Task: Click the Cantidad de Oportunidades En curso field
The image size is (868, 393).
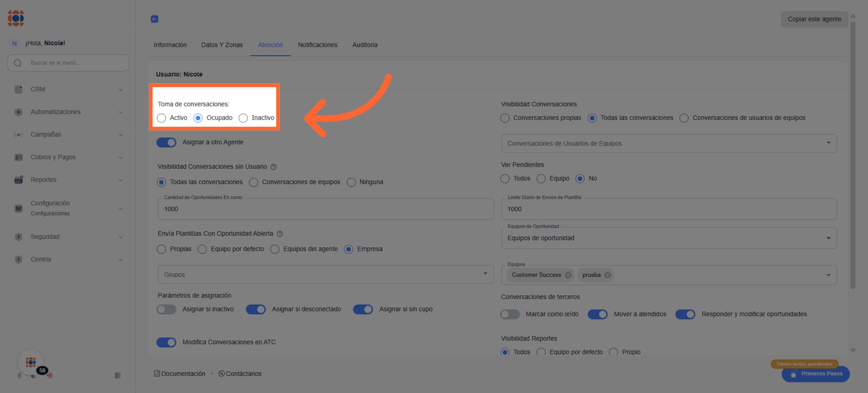Action: pos(325,209)
